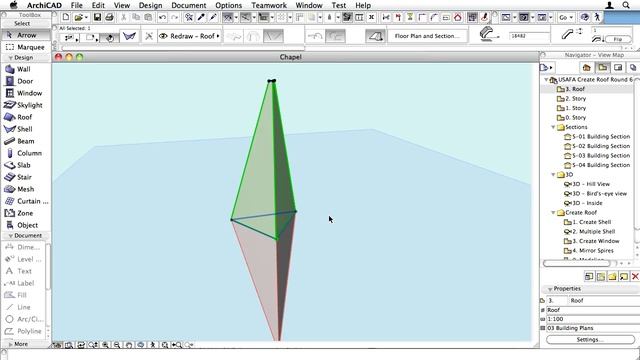The image size is (640, 360).
Task: Click the Save floppy disk icon
Action: (x=97, y=17)
